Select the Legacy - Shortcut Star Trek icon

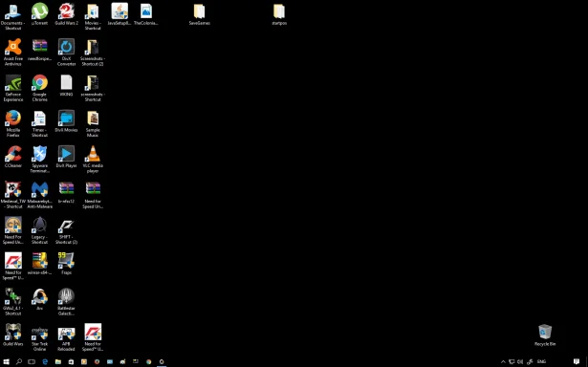[x=40, y=229]
